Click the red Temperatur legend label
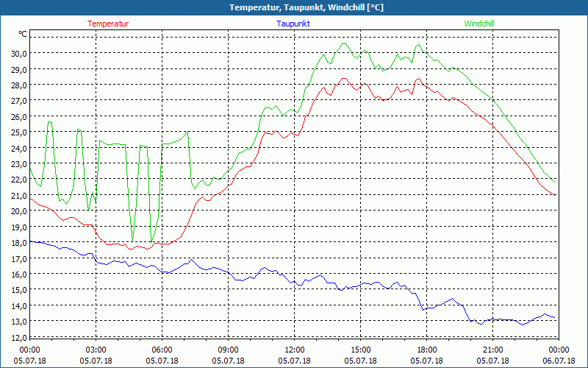Screen dimensions: 588x368 108,24
